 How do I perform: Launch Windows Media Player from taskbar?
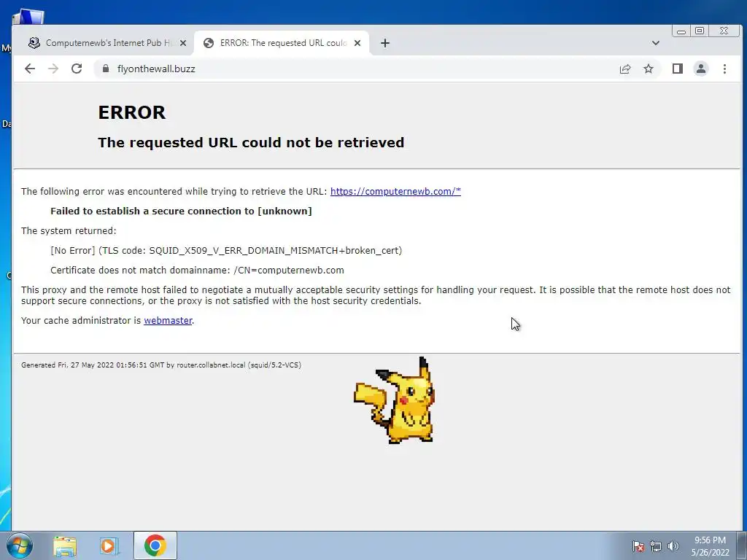[x=109, y=545]
